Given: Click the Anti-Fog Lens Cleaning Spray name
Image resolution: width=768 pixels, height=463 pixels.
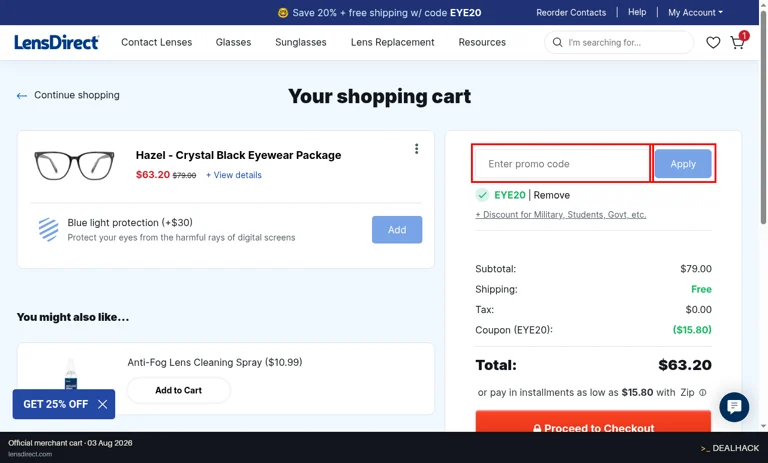Looking at the screenshot, I should pos(215,363).
